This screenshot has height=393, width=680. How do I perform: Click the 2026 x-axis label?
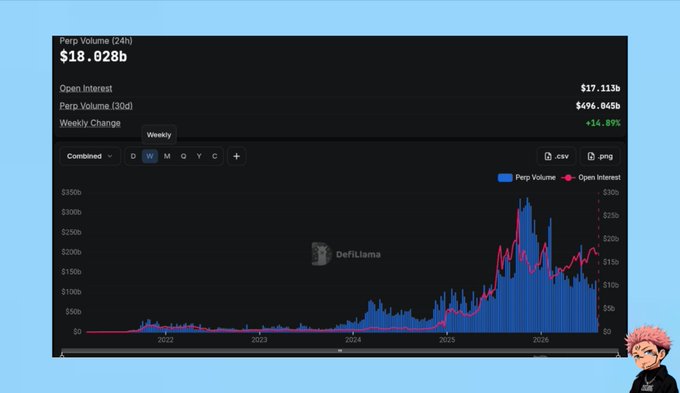[541, 340]
